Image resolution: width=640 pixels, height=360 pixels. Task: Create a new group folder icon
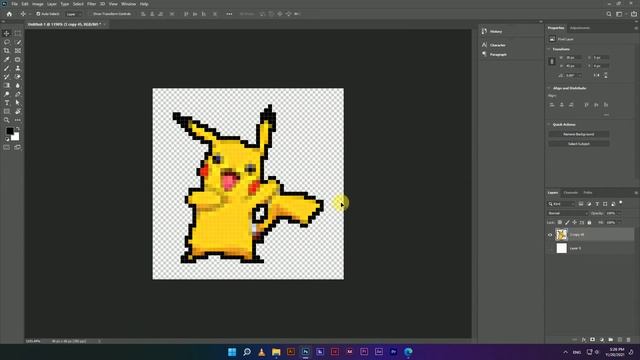click(611, 340)
